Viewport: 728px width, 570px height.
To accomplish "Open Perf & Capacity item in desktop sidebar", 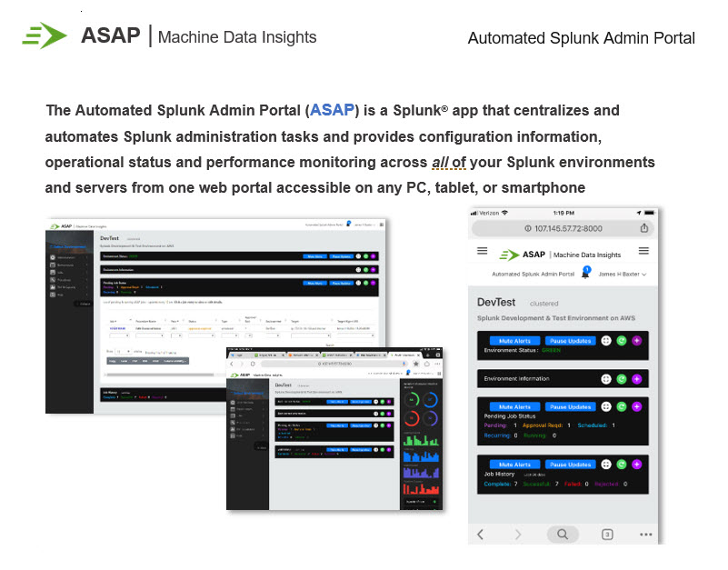I will coord(68,287).
